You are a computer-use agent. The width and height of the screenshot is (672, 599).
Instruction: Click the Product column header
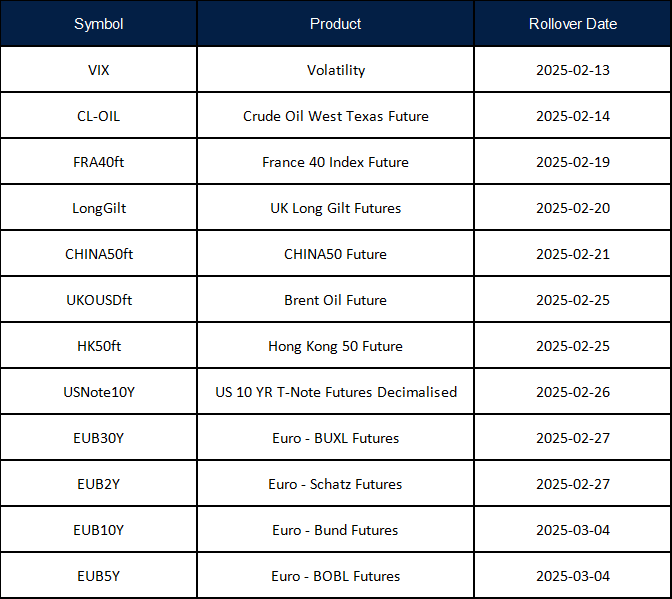[x=336, y=24]
